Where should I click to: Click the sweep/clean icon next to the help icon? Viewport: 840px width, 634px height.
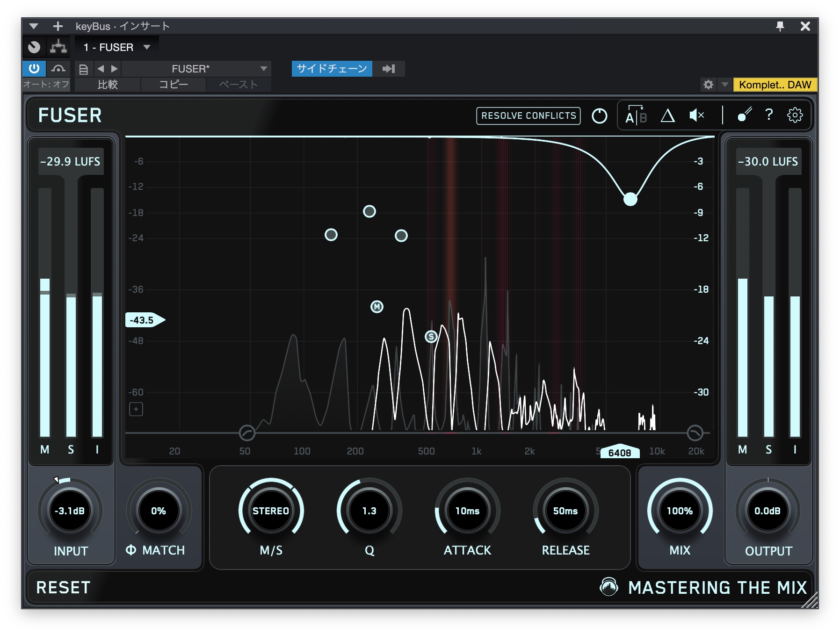coord(744,115)
